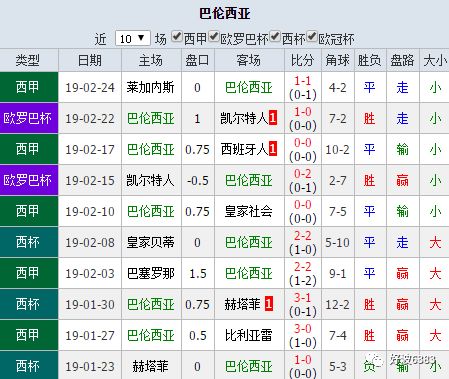Click the date 19-02-24
The width and height of the screenshot is (449, 379).
pyautogui.click(x=90, y=88)
